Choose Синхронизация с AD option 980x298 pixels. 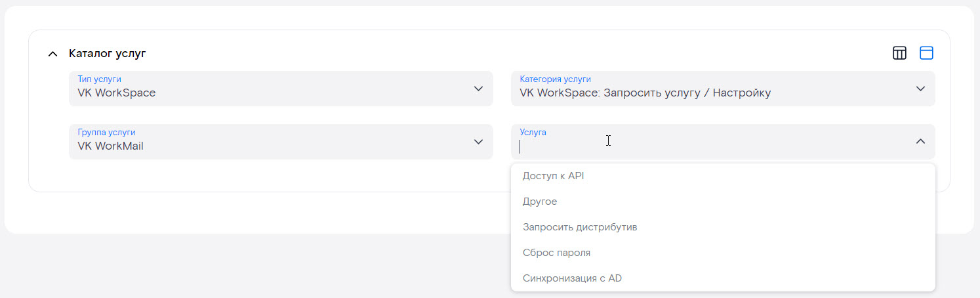point(572,278)
